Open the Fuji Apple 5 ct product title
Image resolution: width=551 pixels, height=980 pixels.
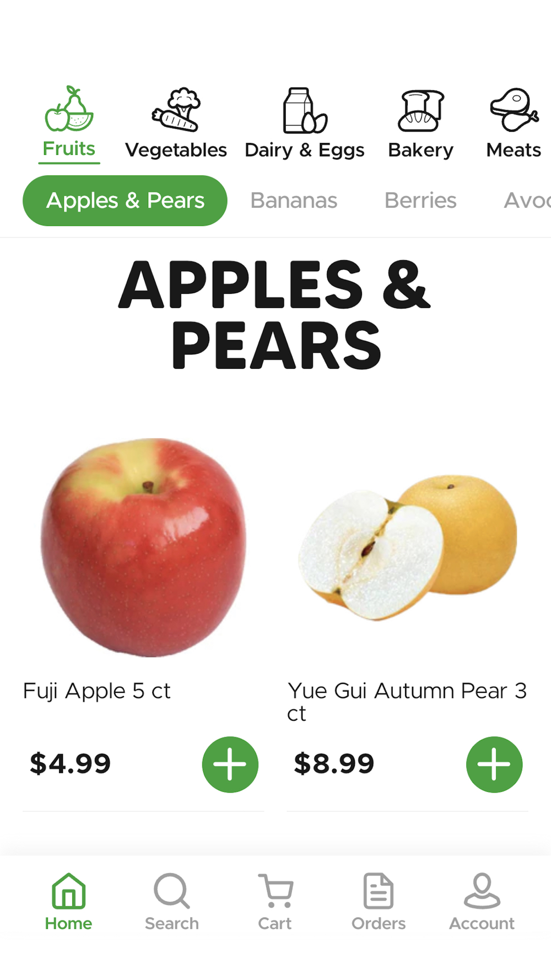pyautogui.click(x=97, y=691)
